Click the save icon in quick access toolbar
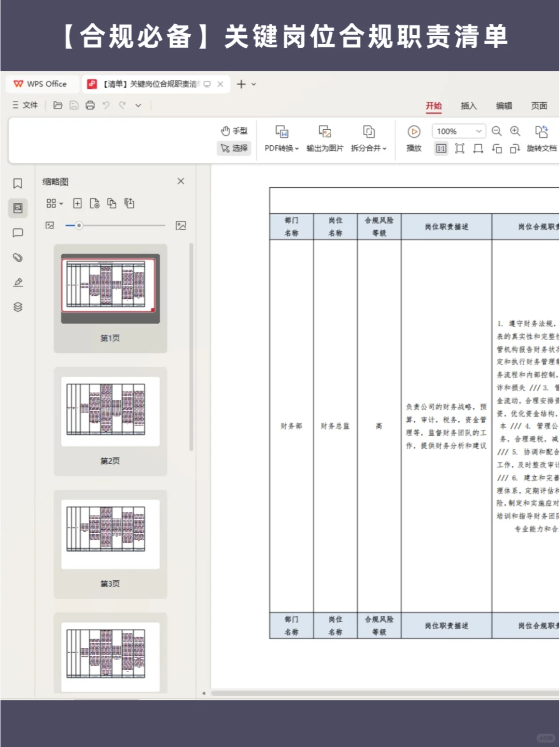Image resolution: width=560 pixels, height=747 pixels. coord(74,105)
